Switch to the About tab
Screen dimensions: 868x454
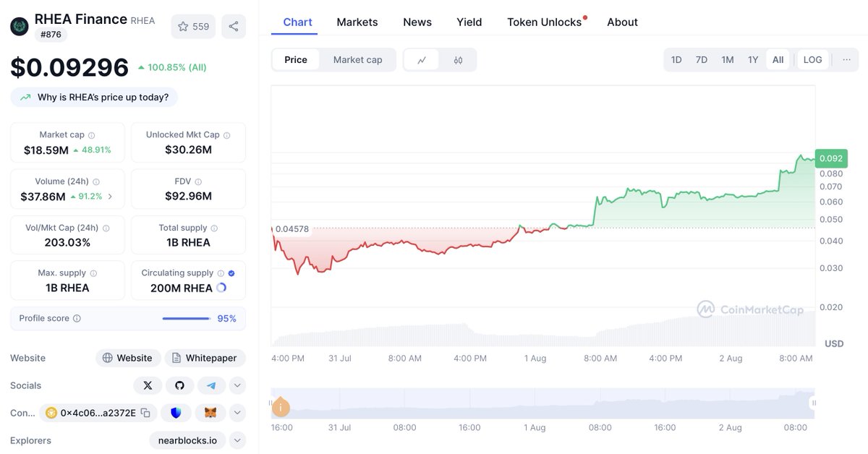(x=622, y=22)
